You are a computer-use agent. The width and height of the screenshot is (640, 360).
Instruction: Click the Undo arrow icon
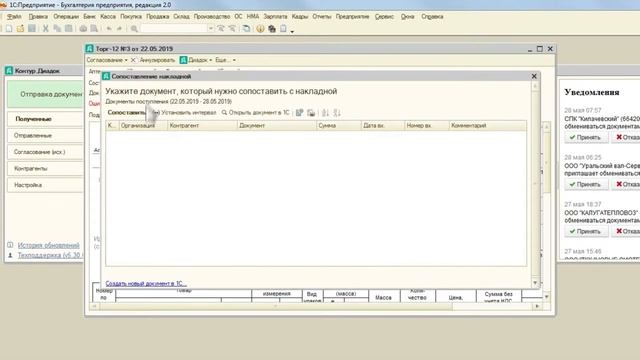point(109,29)
